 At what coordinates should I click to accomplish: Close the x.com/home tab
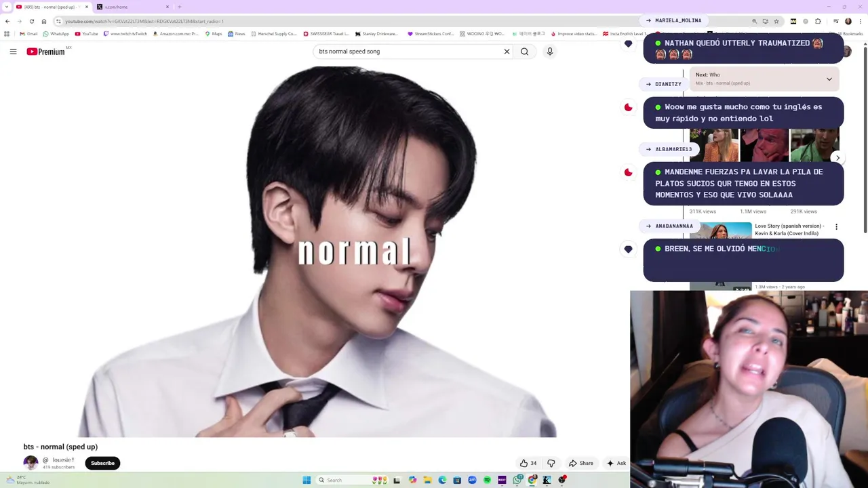pyautogui.click(x=167, y=7)
